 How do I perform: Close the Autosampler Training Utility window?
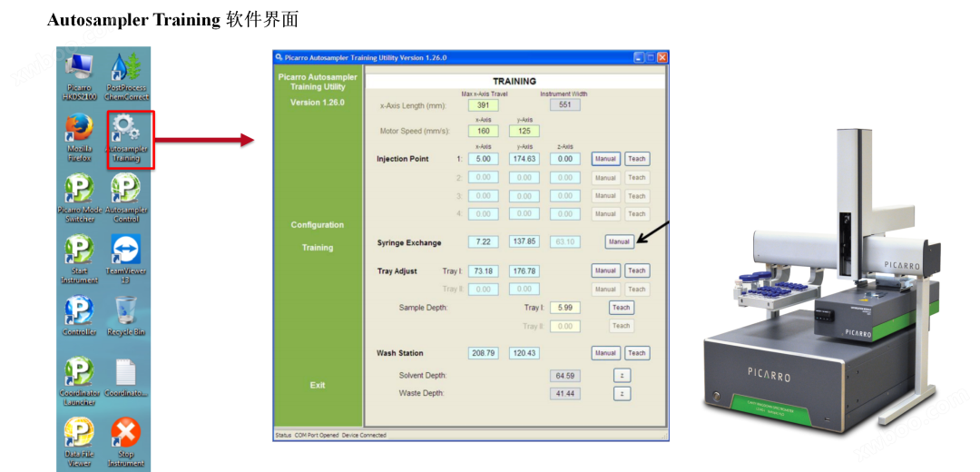661,57
